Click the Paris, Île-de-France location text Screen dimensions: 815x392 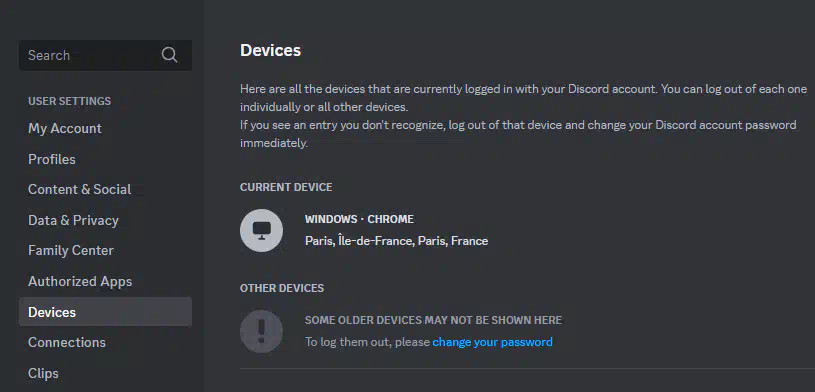coord(396,241)
